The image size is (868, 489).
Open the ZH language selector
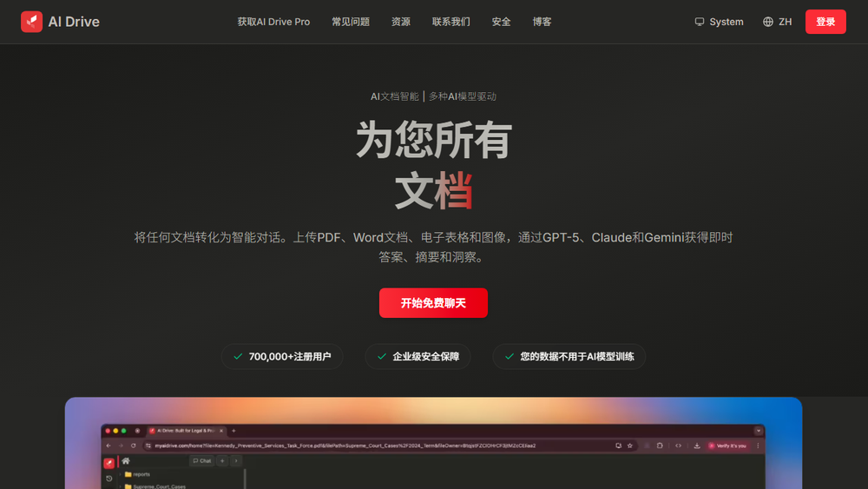tap(777, 22)
